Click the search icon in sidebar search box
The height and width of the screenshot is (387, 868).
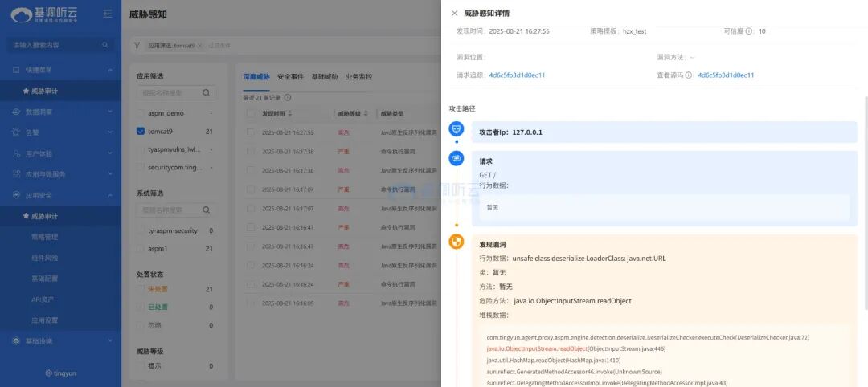[x=104, y=45]
